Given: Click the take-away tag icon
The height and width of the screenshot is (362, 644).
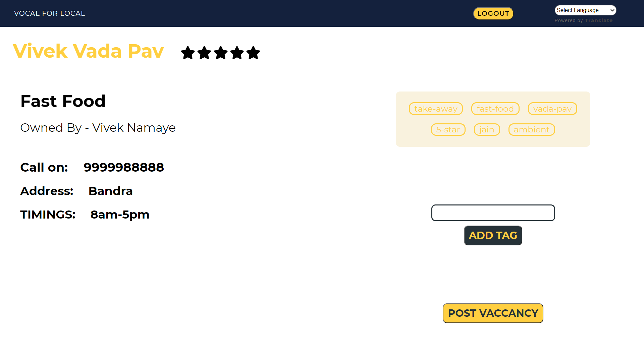Looking at the screenshot, I should (x=436, y=109).
